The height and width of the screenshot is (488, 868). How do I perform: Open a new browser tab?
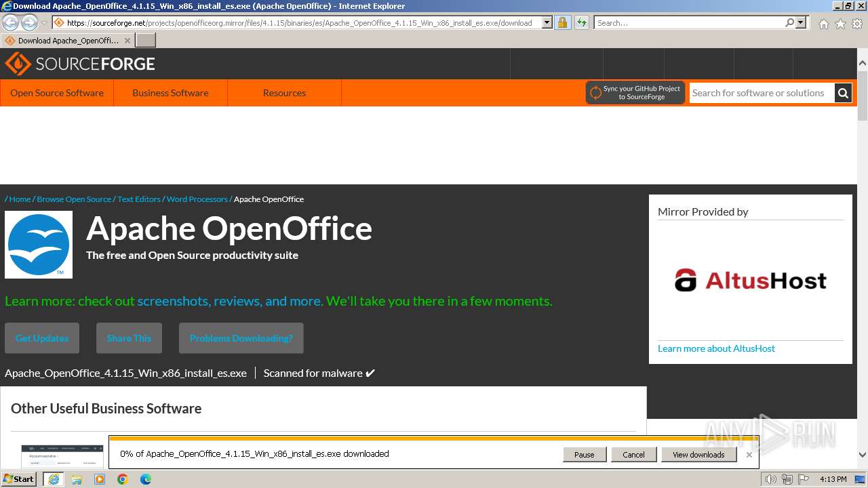[146, 40]
